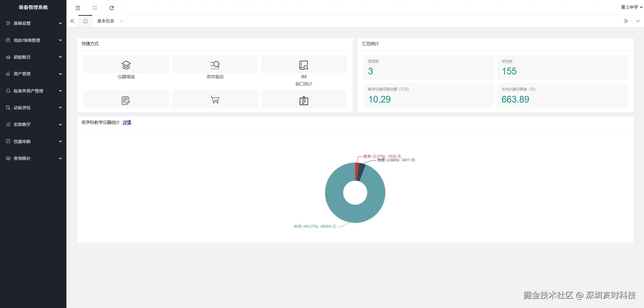The height and width of the screenshot is (308, 644).
Task: Expand the 用房/场地管理 sidebar menu
Action: (x=33, y=40)
